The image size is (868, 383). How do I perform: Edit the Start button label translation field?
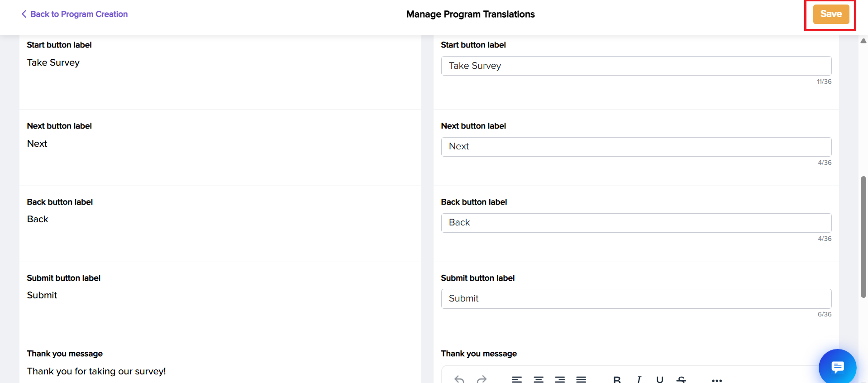coord(636,66)
